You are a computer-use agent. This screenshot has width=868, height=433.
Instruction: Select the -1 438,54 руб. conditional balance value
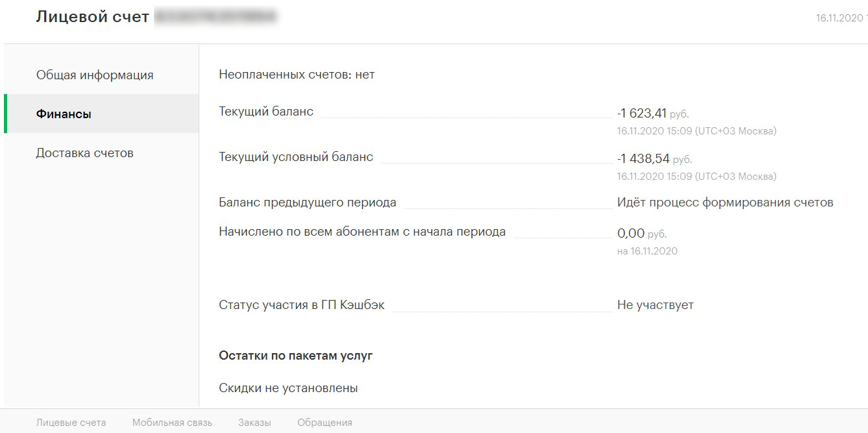(x=654, y=159)
